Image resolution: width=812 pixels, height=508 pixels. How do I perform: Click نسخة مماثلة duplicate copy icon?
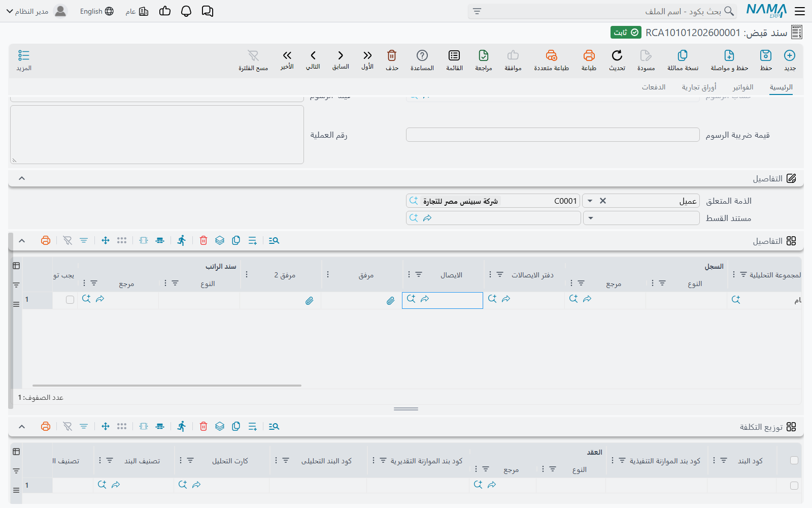[x=683, y=55]
